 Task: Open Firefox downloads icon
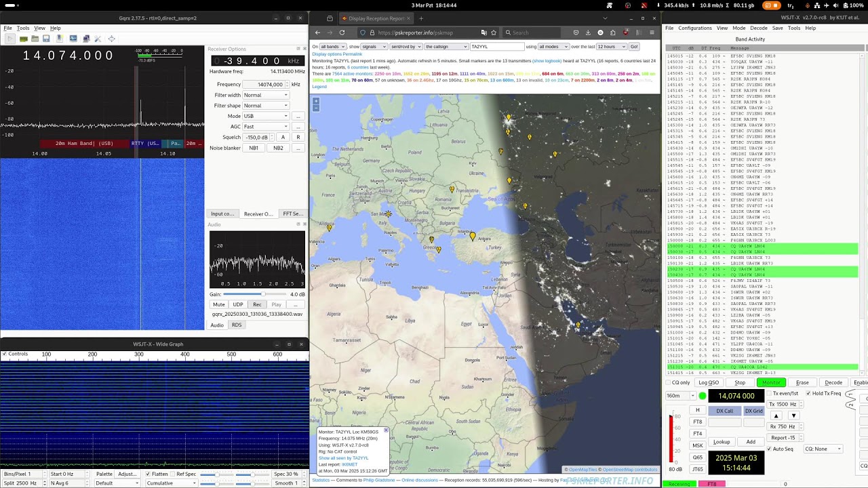point(588,33)
